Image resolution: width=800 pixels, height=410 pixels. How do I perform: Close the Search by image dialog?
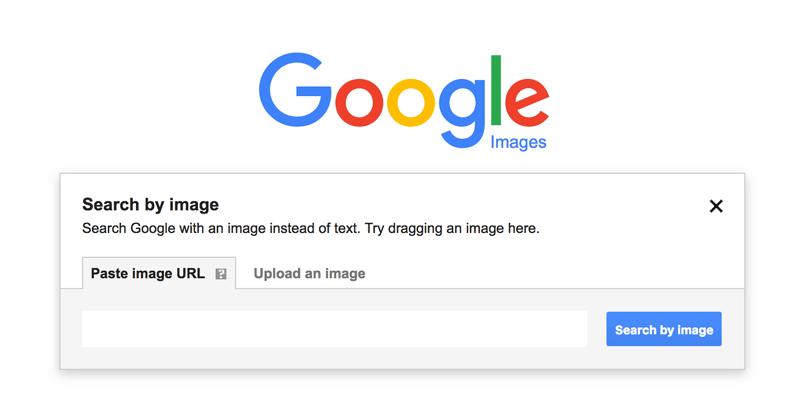point(716,206)
